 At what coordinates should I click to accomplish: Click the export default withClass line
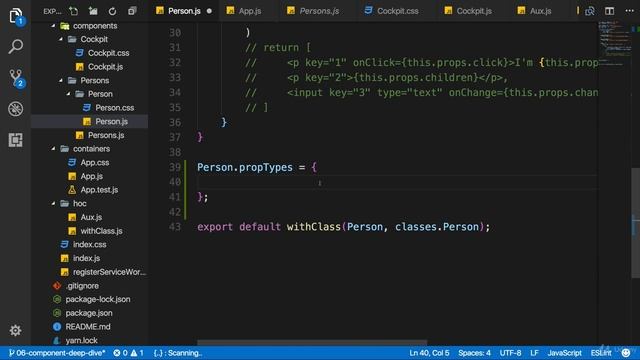click(x=343, y=227)
